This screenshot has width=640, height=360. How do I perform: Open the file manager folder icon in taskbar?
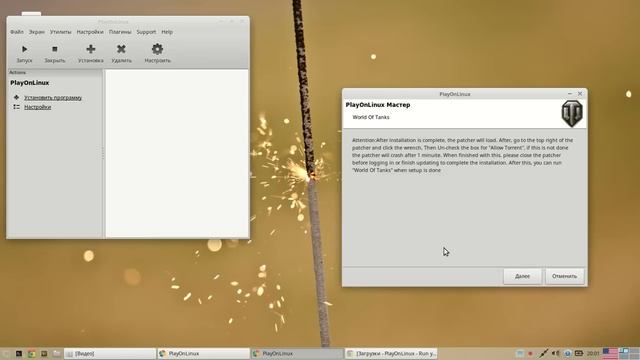click(56, 353)
